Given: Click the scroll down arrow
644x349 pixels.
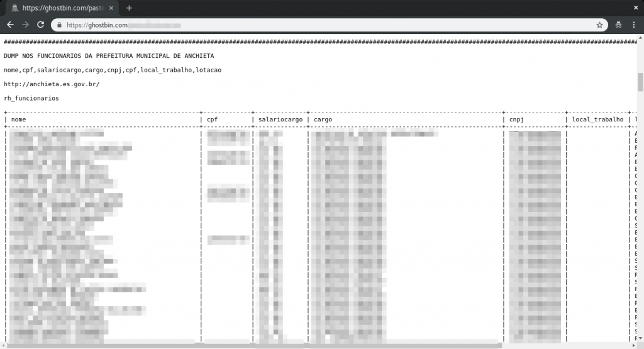Looking at the screenshot, I should pos(640,338).
